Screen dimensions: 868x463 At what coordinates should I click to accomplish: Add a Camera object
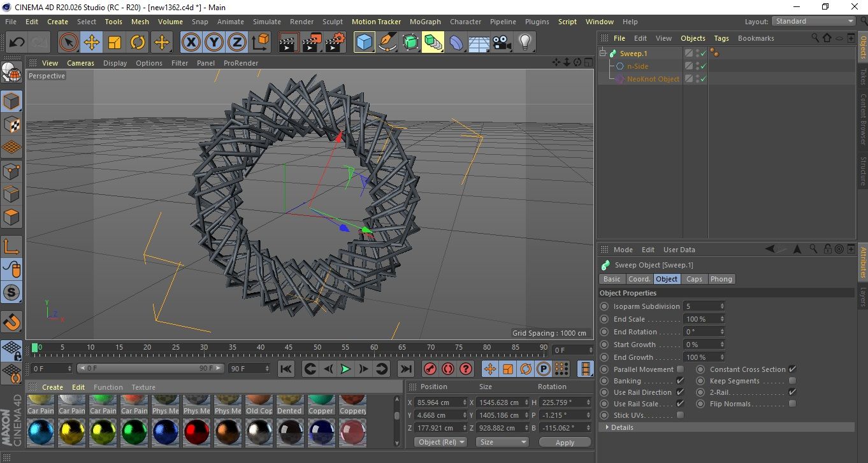[x=502, y=43]
